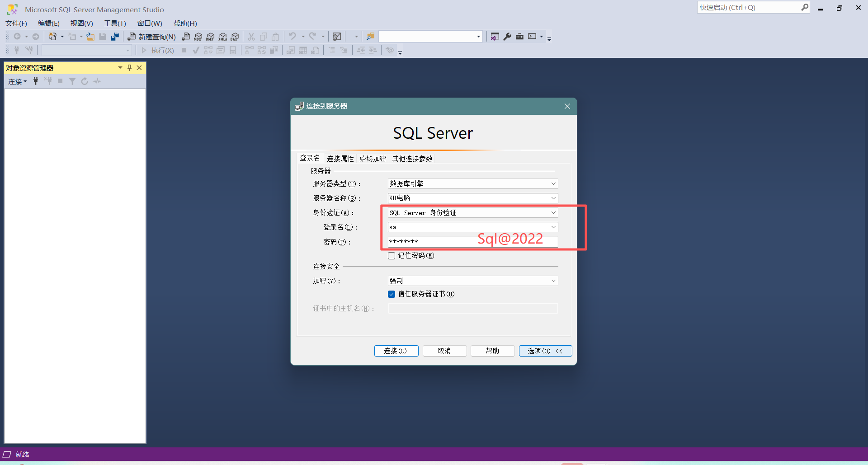Image resolution: width=868 pixels, height=465 pixels.
Task: Click the Filter funnel icon in Object Explorer
Action: click(x=72, y=81)
